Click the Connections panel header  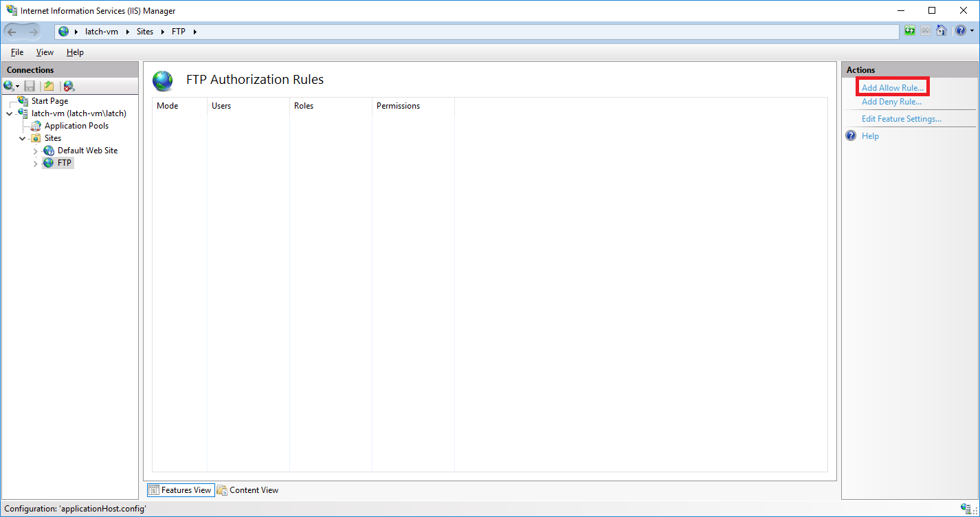(x=70, y=70)
